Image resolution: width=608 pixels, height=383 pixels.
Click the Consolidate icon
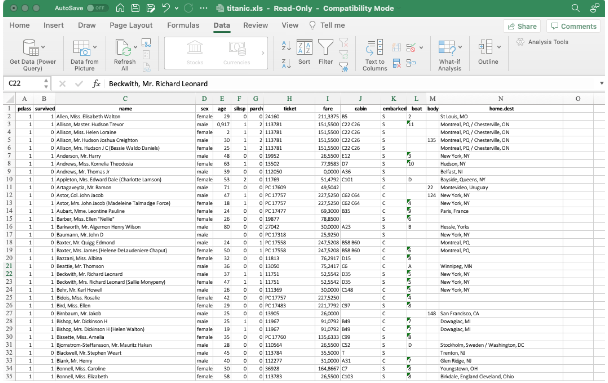tap(411, 63)
